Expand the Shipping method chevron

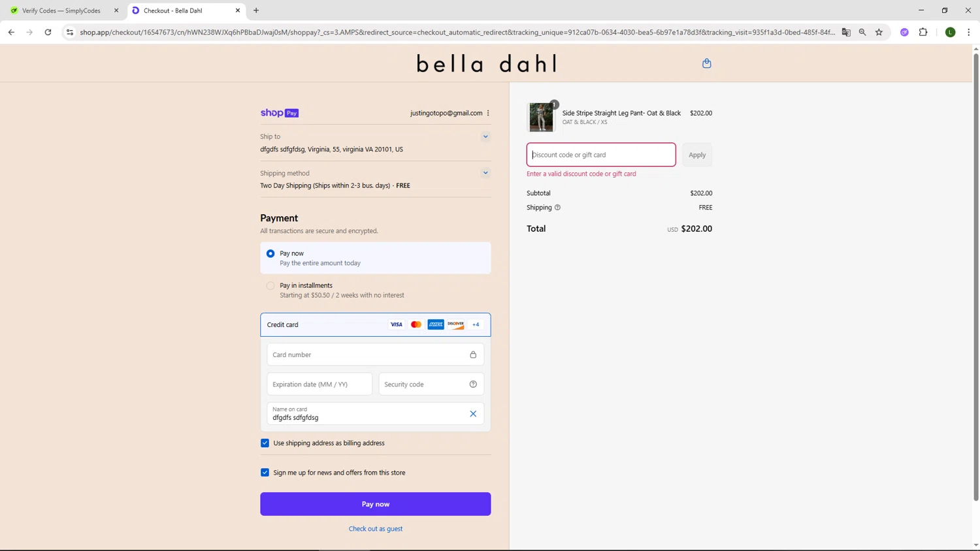pos(485,173)
